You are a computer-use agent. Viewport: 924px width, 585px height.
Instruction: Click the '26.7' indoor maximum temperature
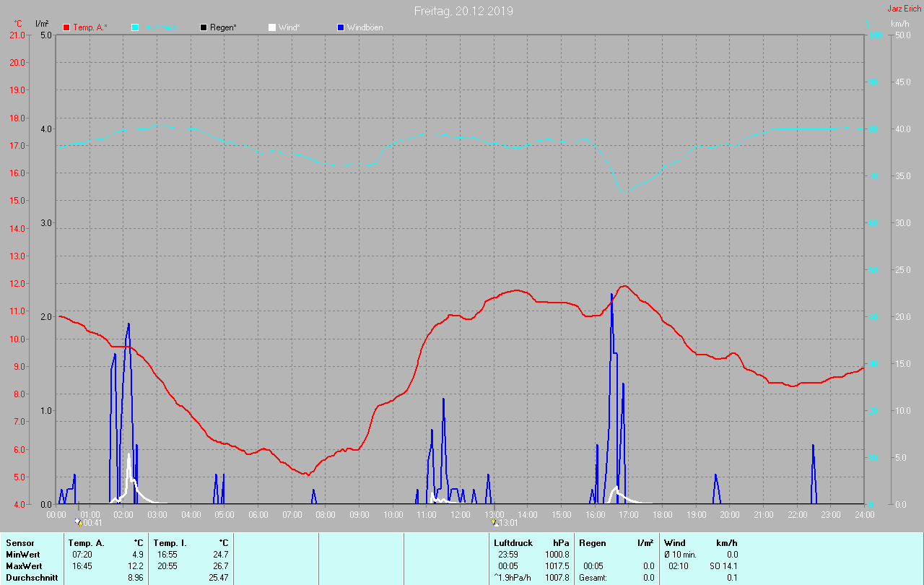[x=220, y=566]
